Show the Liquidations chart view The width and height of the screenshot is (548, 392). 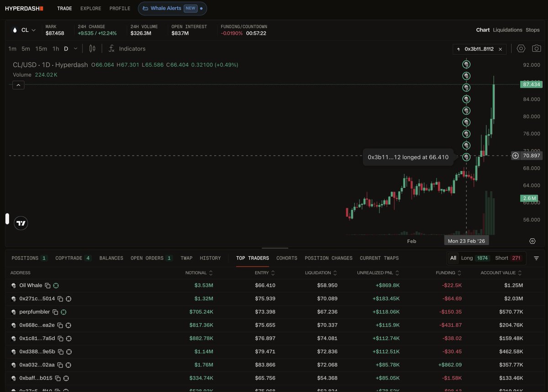[x=507, y=30]
